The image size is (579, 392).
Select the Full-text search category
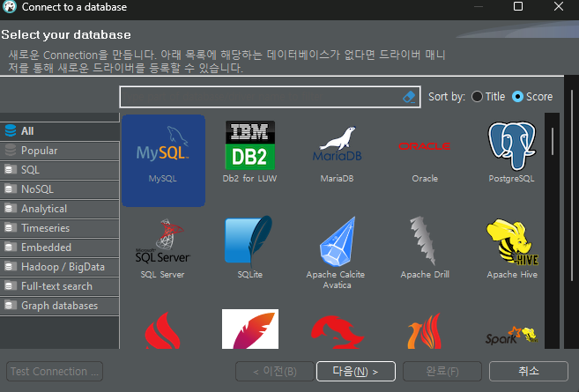pos(59,286)
